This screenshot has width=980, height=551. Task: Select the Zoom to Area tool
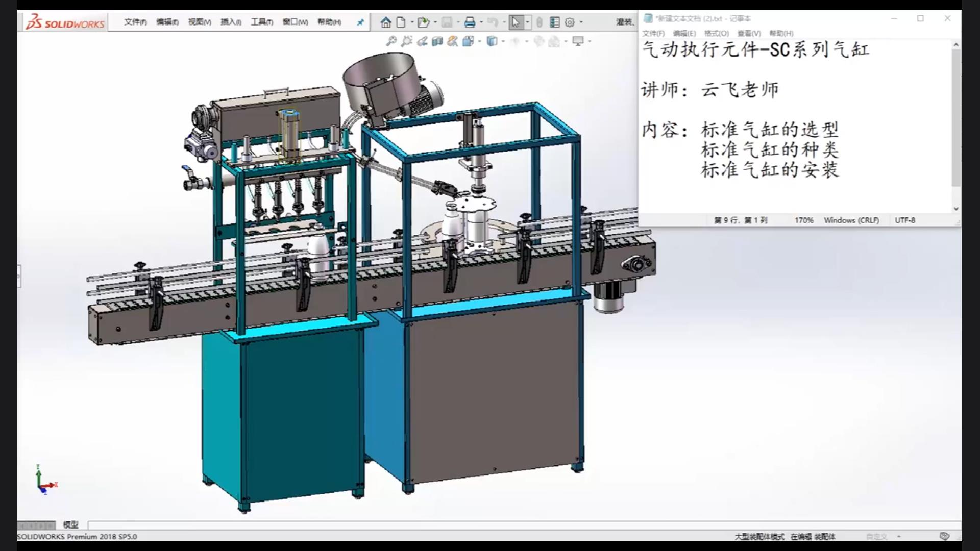point(407,41)
